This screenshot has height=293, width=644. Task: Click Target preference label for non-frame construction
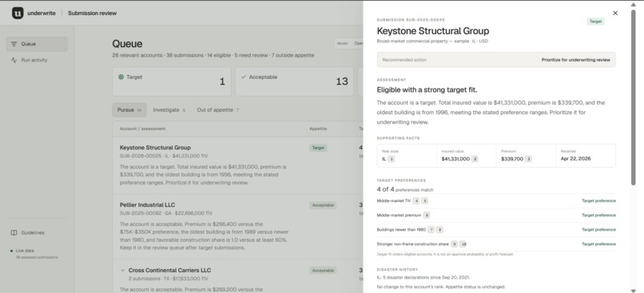[x=598, y=244]
